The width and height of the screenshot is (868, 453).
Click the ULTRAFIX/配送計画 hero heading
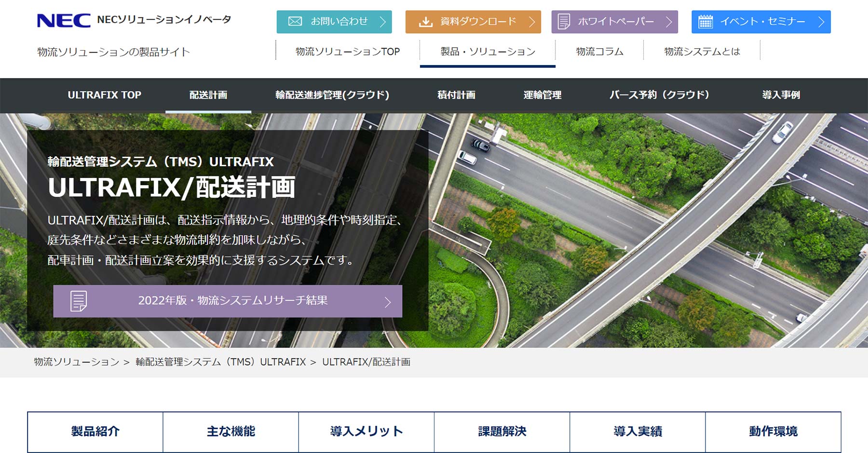click(x=172, y=187)
